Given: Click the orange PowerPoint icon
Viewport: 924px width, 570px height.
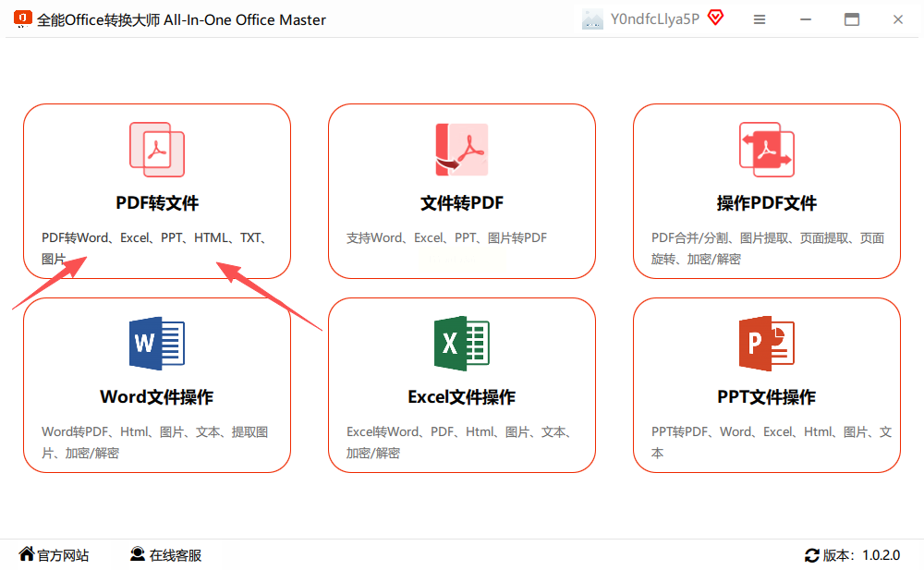Looking at the screenshot, I should [x=767, y=343].
